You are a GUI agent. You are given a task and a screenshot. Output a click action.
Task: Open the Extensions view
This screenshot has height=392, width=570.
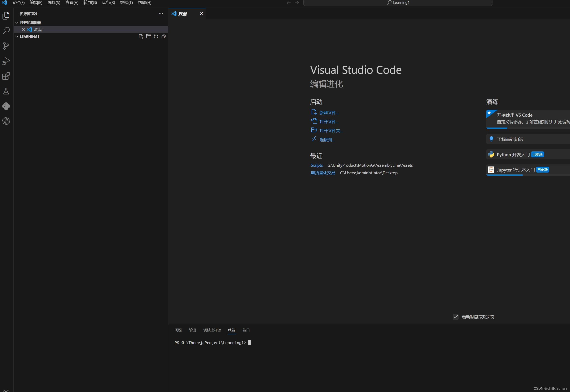pyautogui.click(x=6, y=76)
